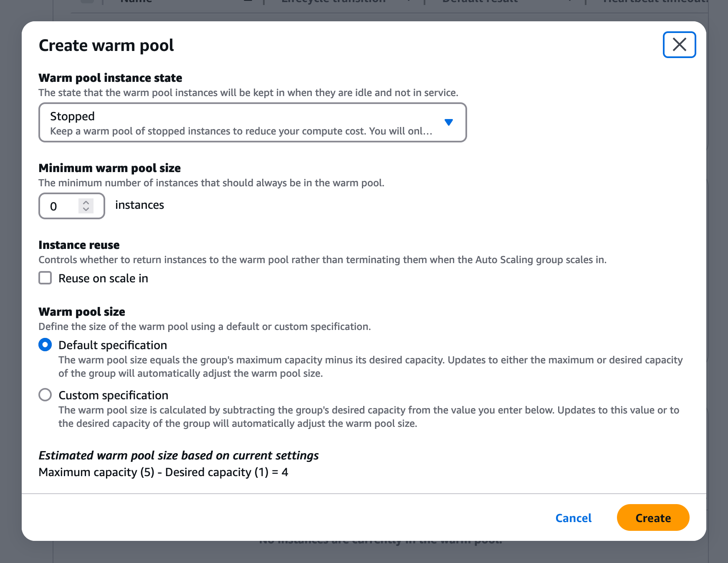Viewport: 728px width, 563px height.
Task: Click the stepper down arrow to decrease instances
Action: [86, 210]
